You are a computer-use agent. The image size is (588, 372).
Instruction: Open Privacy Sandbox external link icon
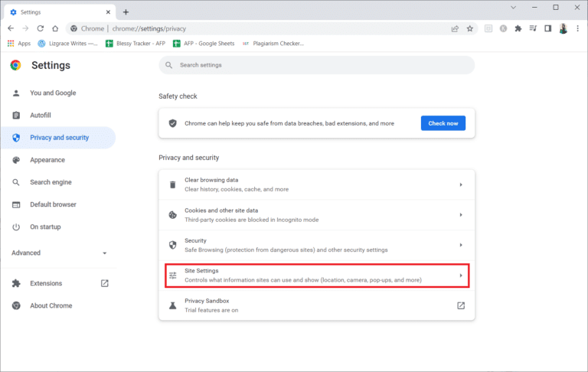(x=461, y=305)
